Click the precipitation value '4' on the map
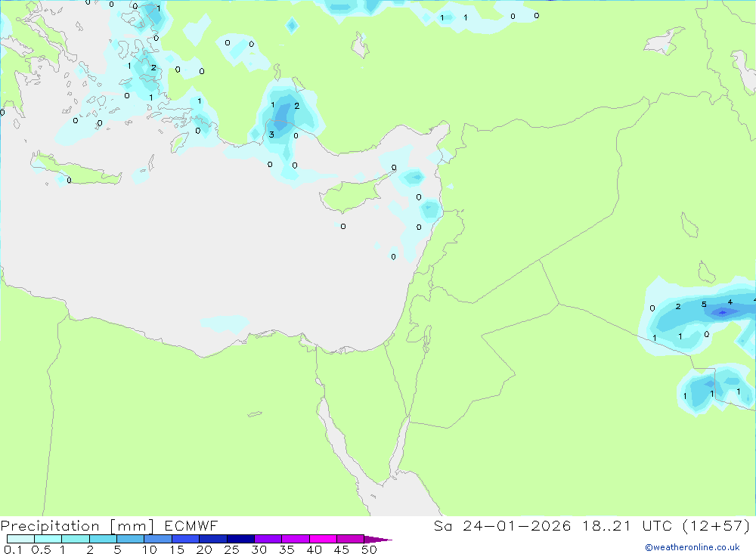Image resolution: width=756 pixels, height=554 pixels. pos(730,302)
